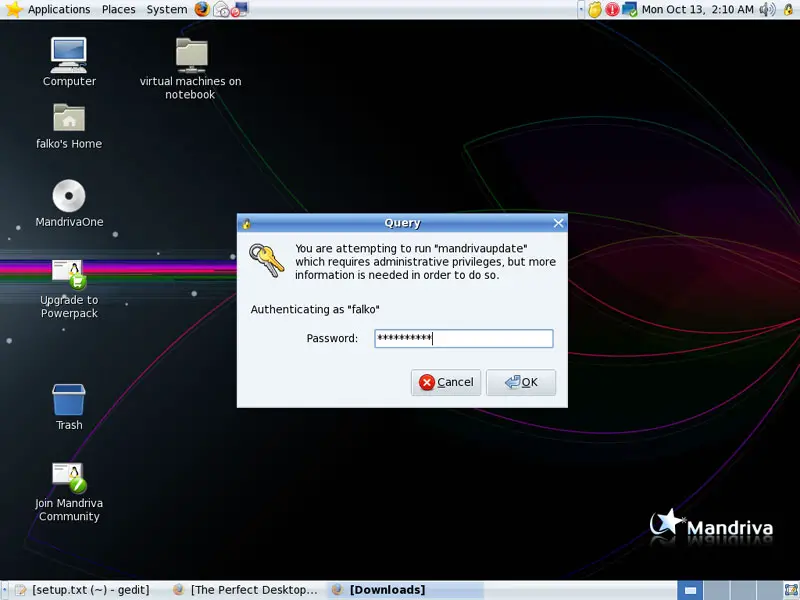
Task: Click the red update alert tray icon
Action: tap(612, 9)
